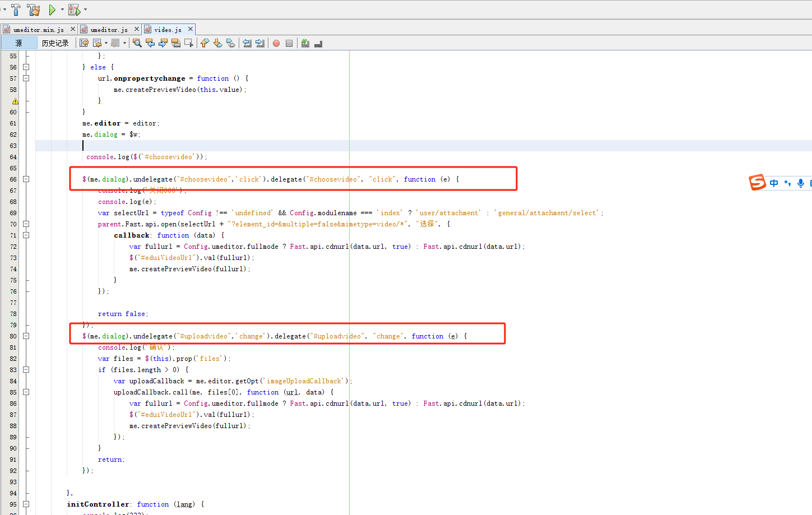Open the Back history dropdown arrow
Screen dimensions: 812x515
[x=106, y=43]
